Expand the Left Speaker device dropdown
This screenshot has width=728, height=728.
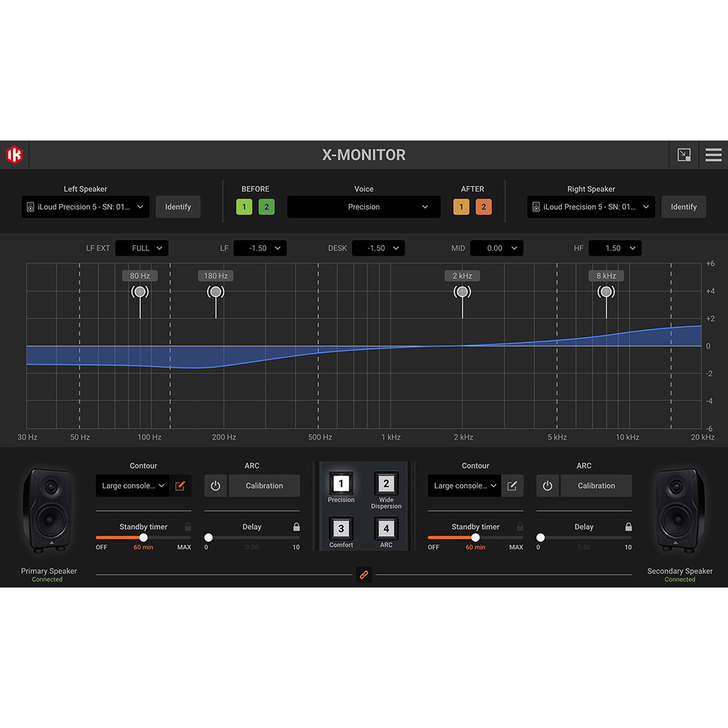tap(84, 207)
